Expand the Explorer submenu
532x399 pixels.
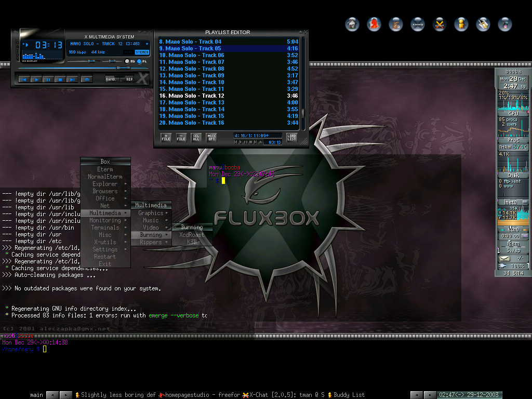coord(105,184)
